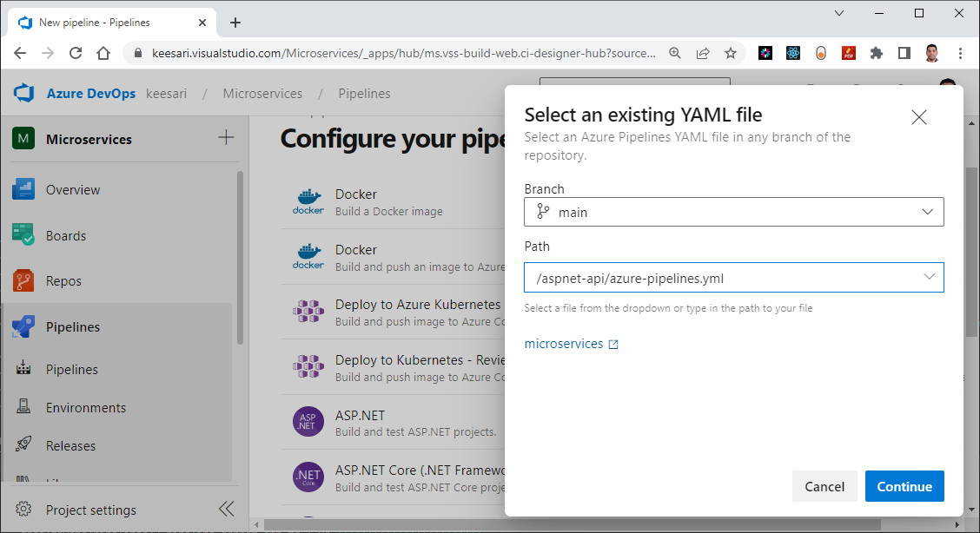Viewport: 980px width, 533px height.
Task: Select Environments in the sidebar
Action: point(86,407)
